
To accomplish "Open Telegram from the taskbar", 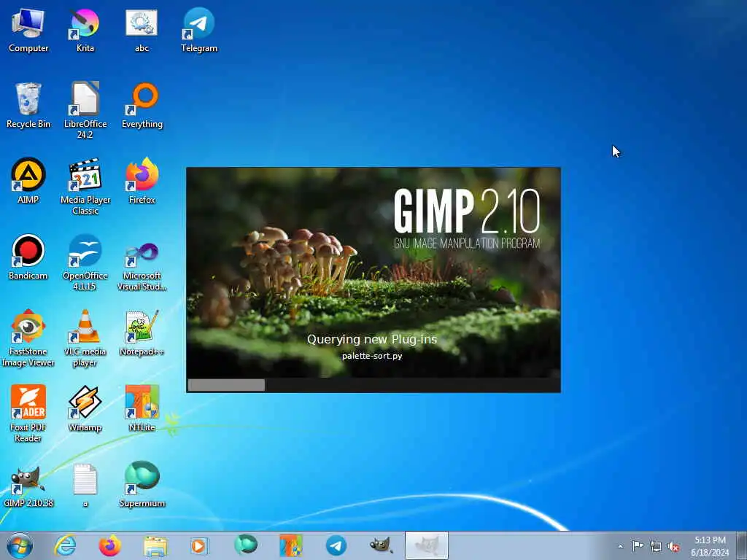I will coord(336,545).
